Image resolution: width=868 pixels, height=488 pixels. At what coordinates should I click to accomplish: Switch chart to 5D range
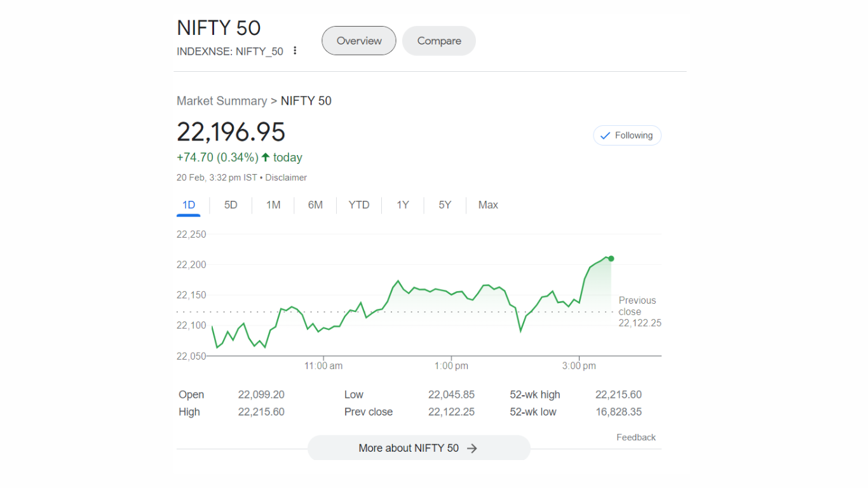pos(231,205)
